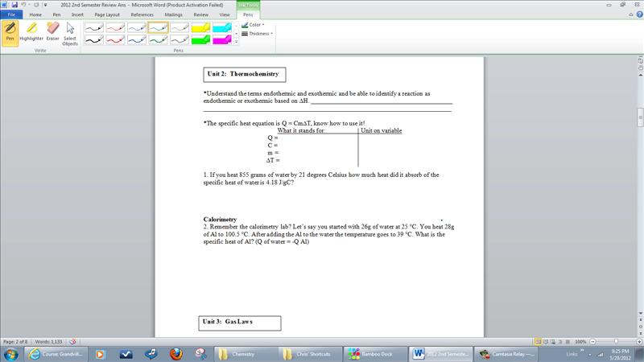Save the document from quick access toolbar
Screen dimensions: 644x362
point(14,5)
